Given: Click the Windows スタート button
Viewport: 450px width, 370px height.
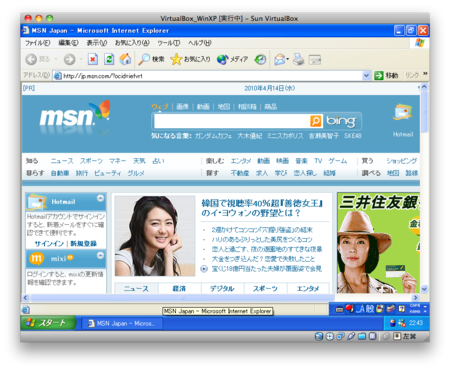Looking at the screenshot, I should (48, 323).
